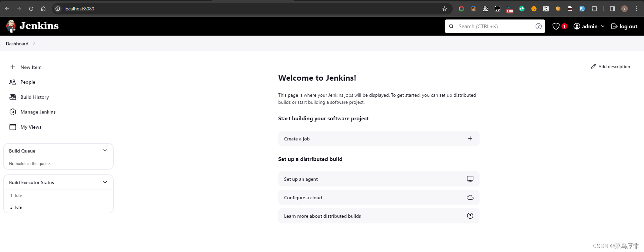Click executor 1 Idle row

tap(58, 195)
